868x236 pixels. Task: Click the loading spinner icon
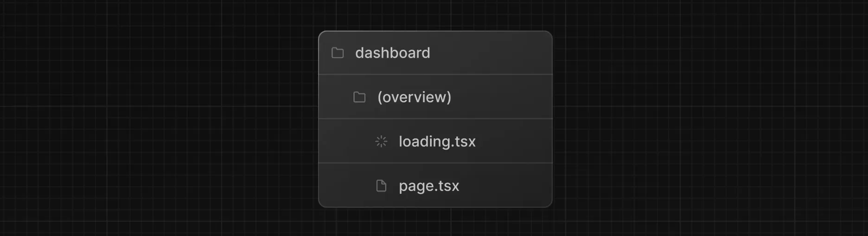pos(381,141)
